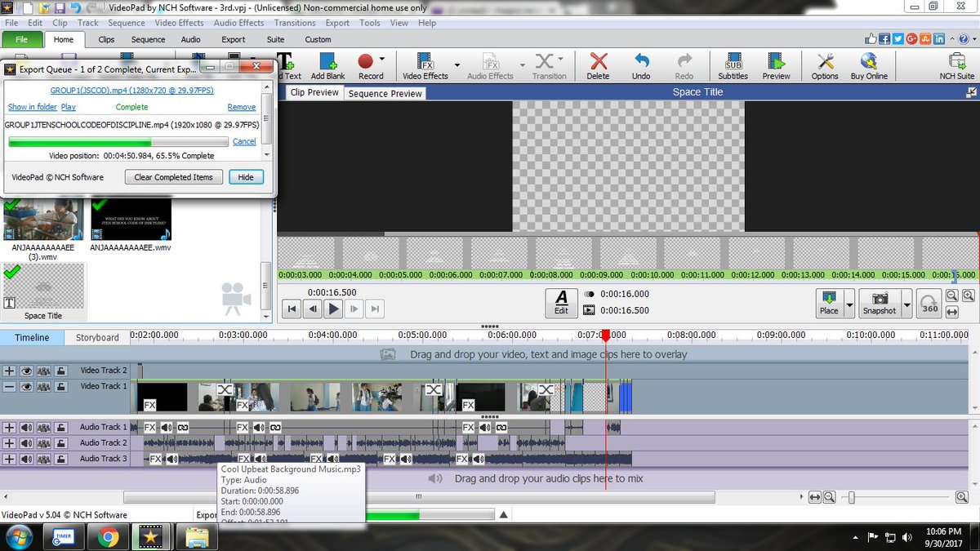The image size is (980, 551).
Task: Switch to the Suite ribbon tab
Action: (275, 39)
